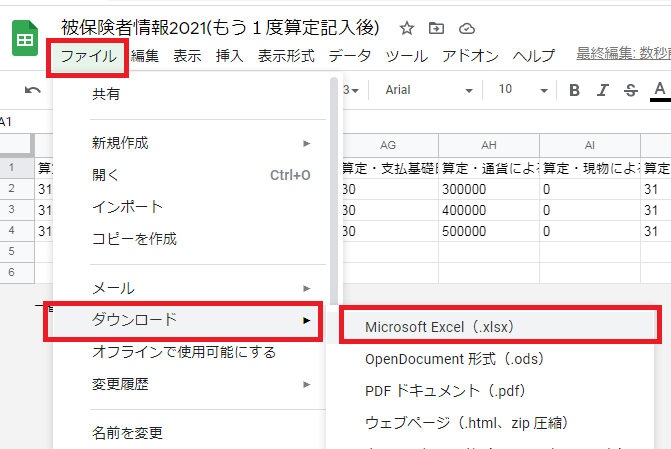This screenshot has height=449, width=671.
Task: Click the undo arrow icon
Action: click(33, 90)
